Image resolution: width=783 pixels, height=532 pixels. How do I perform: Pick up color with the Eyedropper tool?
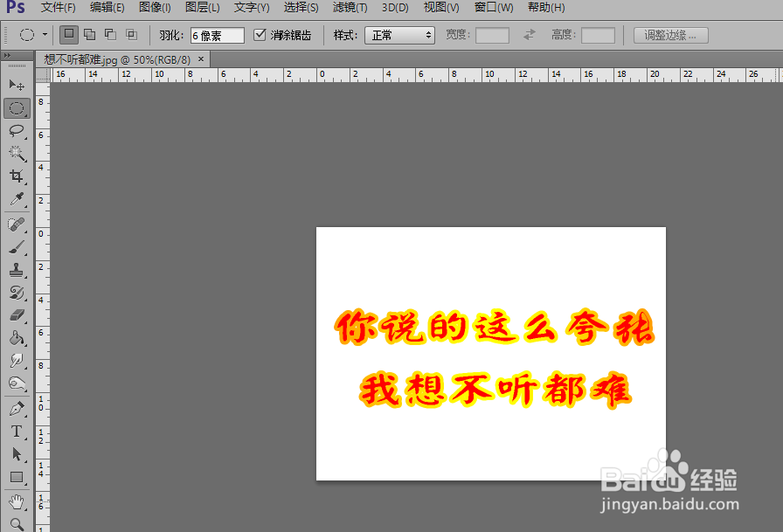pos(17,199)
